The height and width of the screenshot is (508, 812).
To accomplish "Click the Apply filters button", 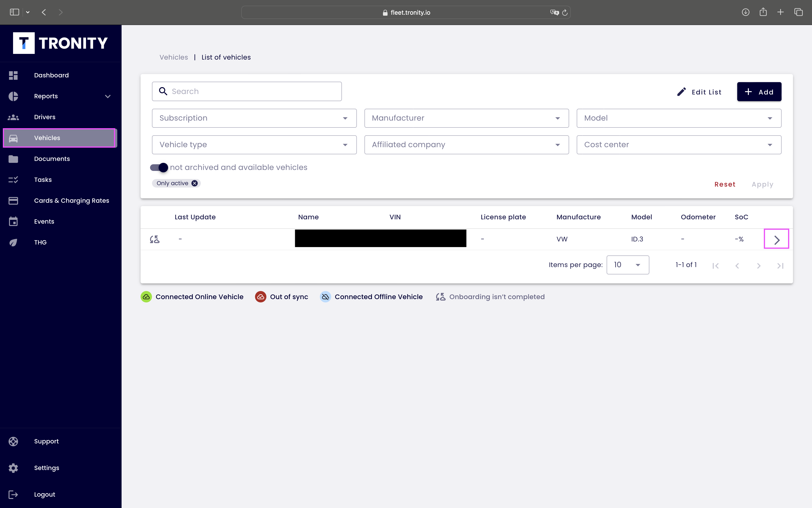I will [762, 184].
